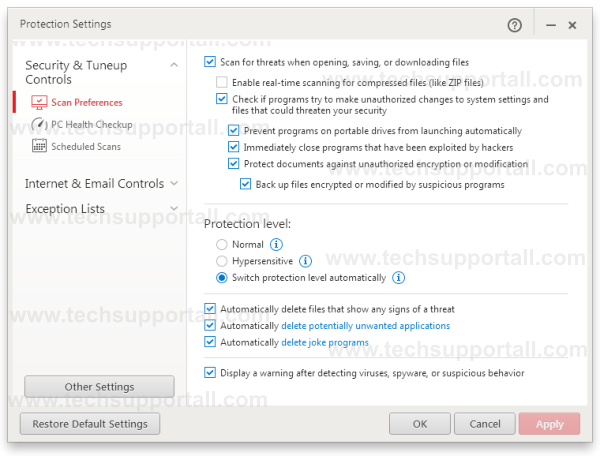Click the Apply button
Viewport: 600px width, 456px height.
click(549, 424)
